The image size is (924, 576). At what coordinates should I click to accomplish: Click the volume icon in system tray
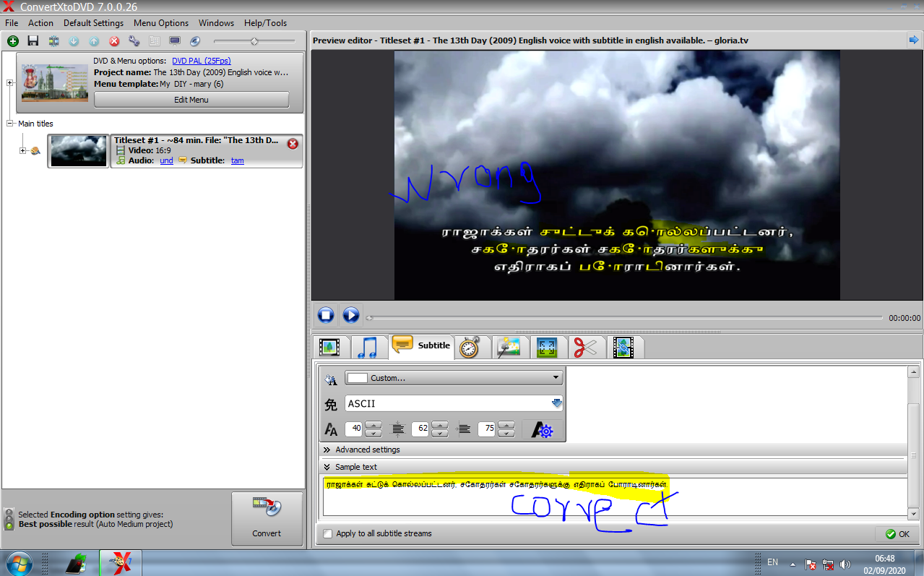845,564
